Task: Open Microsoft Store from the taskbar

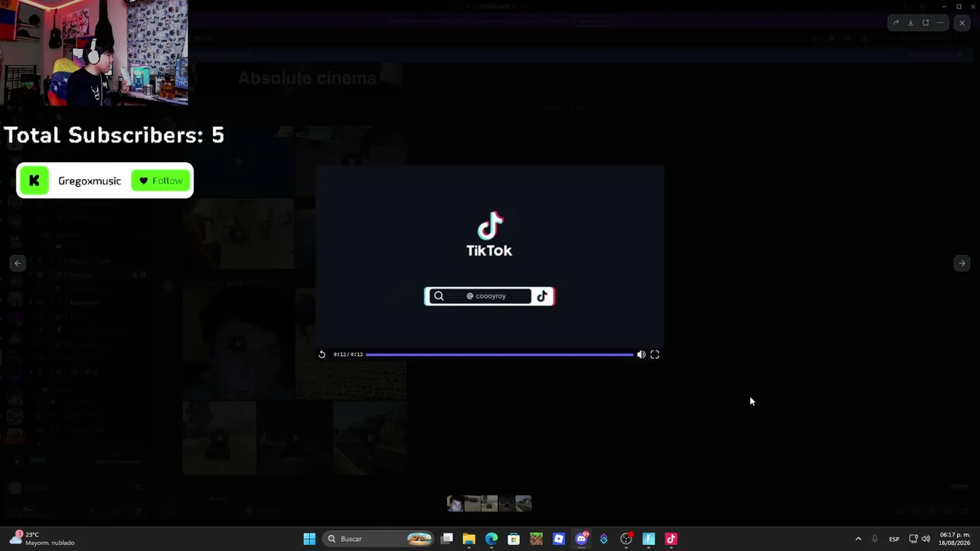Action: pos(514,539)
